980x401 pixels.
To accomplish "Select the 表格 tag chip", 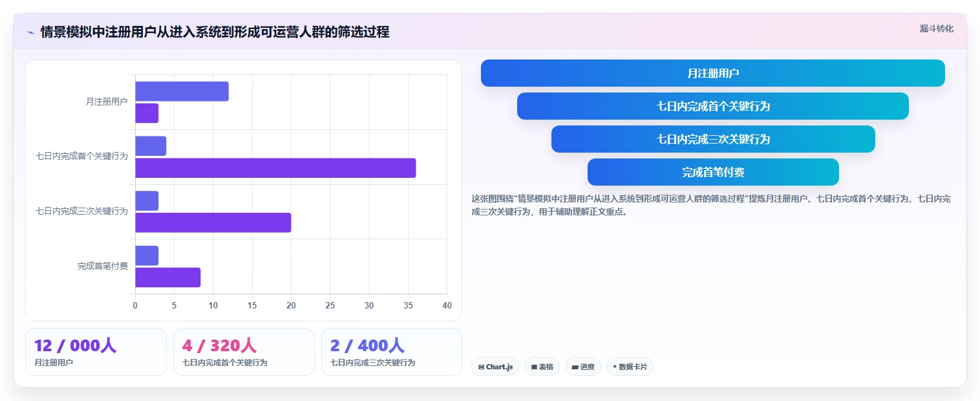I will pos(542,367).
